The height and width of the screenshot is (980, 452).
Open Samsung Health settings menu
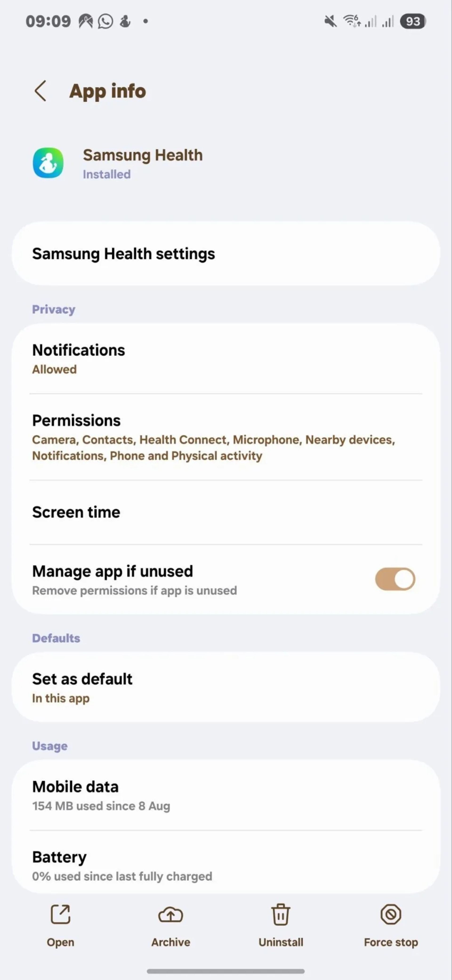(226, 253)
